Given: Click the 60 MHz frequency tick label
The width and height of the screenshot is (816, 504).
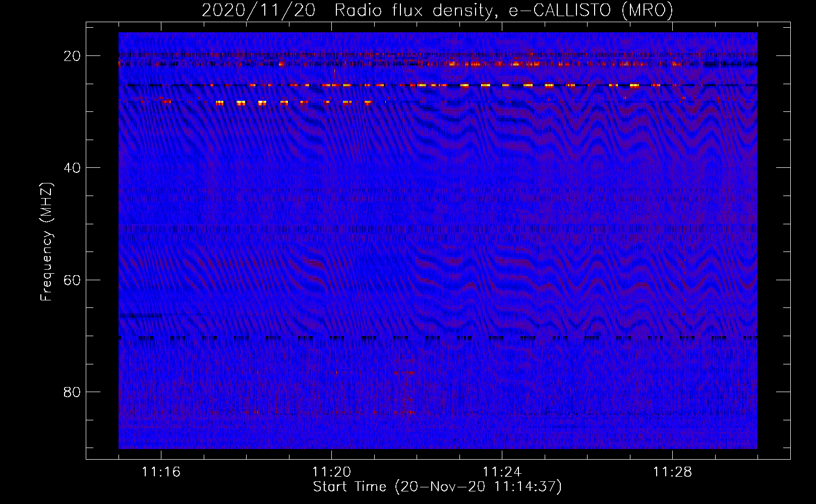Looking at the screenshot, I should (x=73, y=280).
